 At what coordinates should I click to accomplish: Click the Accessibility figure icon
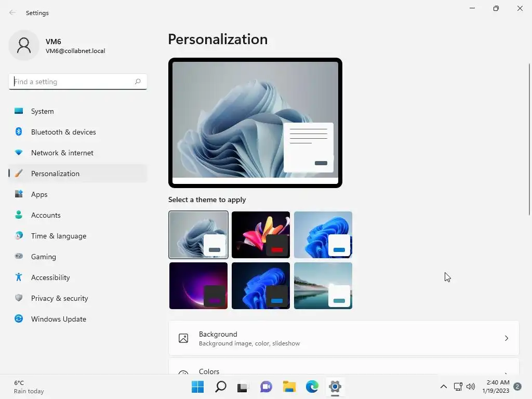(x=19, y=277)
